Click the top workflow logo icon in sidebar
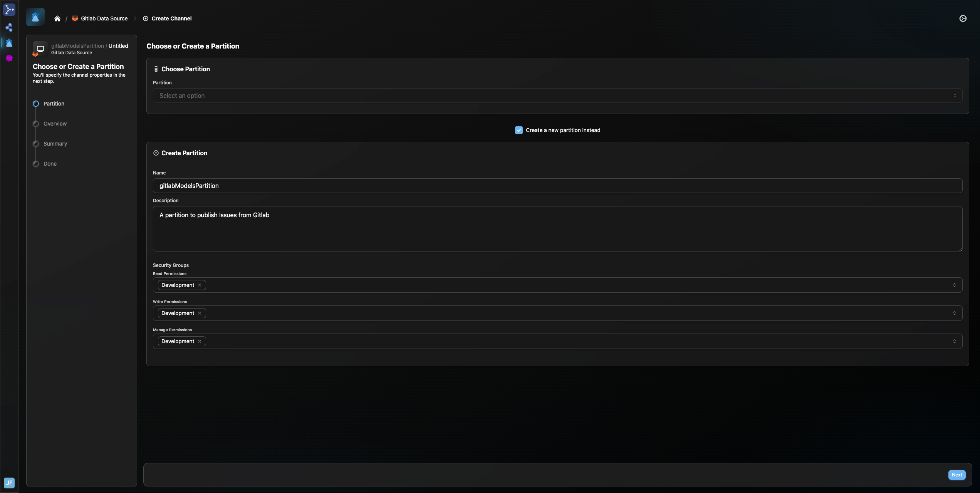This screenshot has width=980, height=493. point(9,9)
